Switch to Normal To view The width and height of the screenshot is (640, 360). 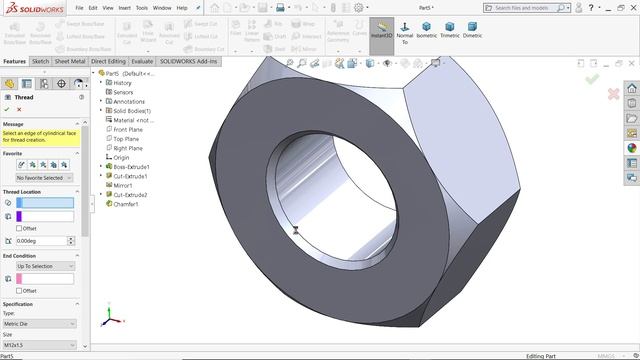click(404, 33)
